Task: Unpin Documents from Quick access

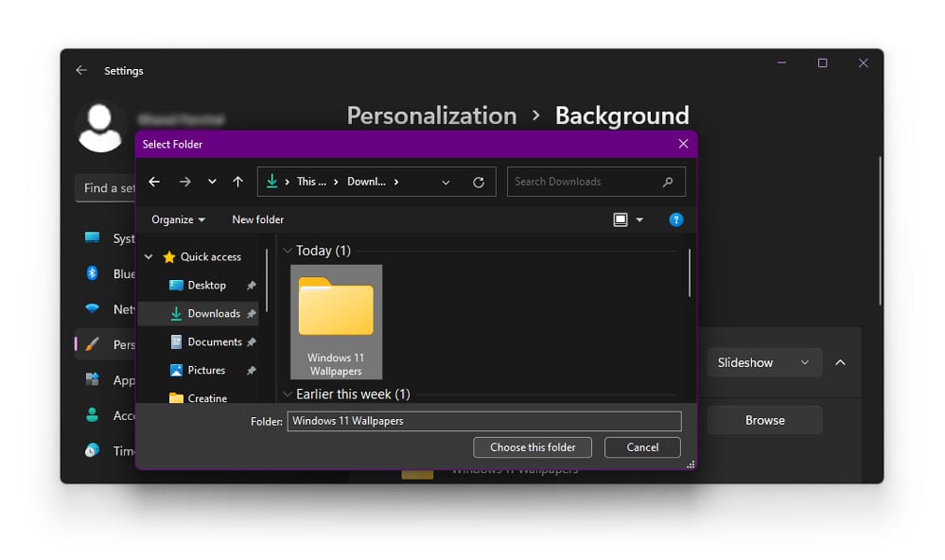Action: (x=251, y=342)
